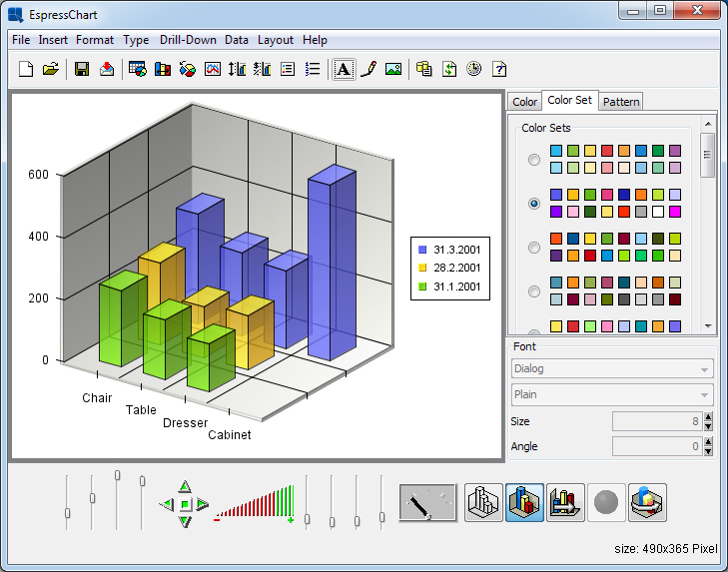
Task: Select the line drawing pen tool
Action: (x=368, y=69)
